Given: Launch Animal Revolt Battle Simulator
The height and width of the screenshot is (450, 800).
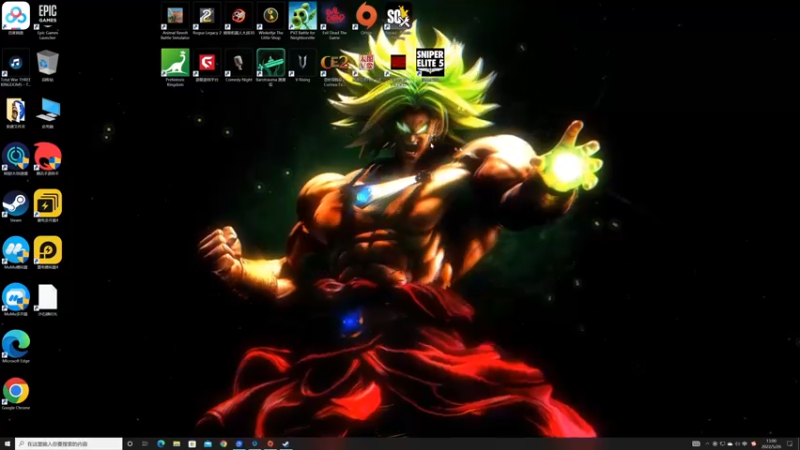Looking at the screenshot, I should point(175,20).
